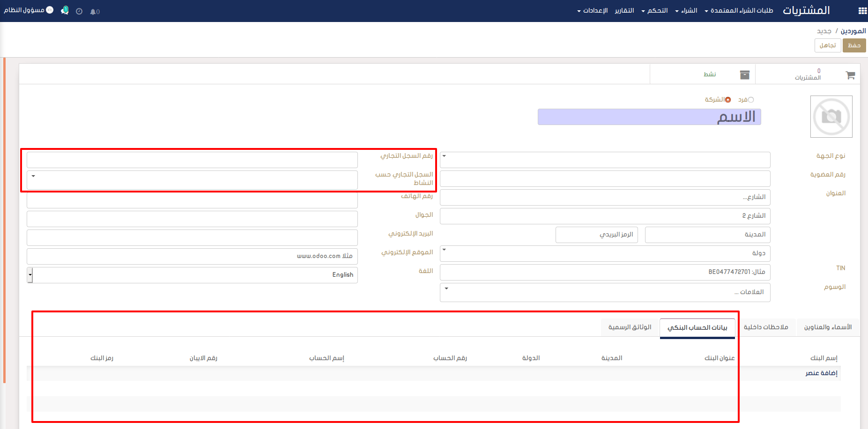Click the الاسم name input field

649,117
